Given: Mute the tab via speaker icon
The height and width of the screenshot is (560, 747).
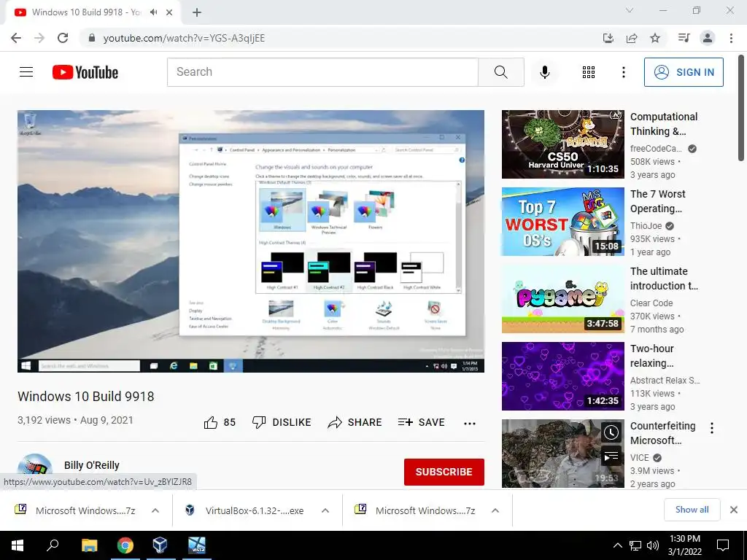Looking at the screenshot, I should pyautogui.click(x=153, y=12).
